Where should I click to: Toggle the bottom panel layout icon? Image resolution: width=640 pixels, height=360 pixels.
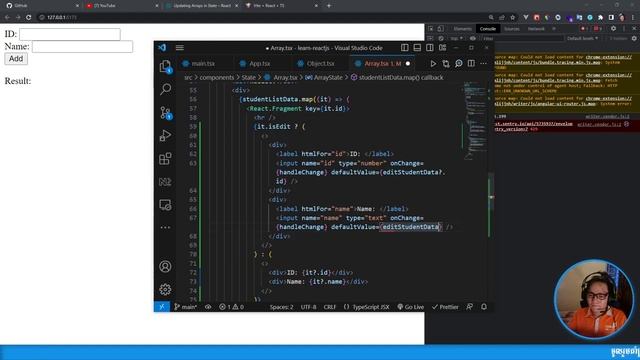417,48
